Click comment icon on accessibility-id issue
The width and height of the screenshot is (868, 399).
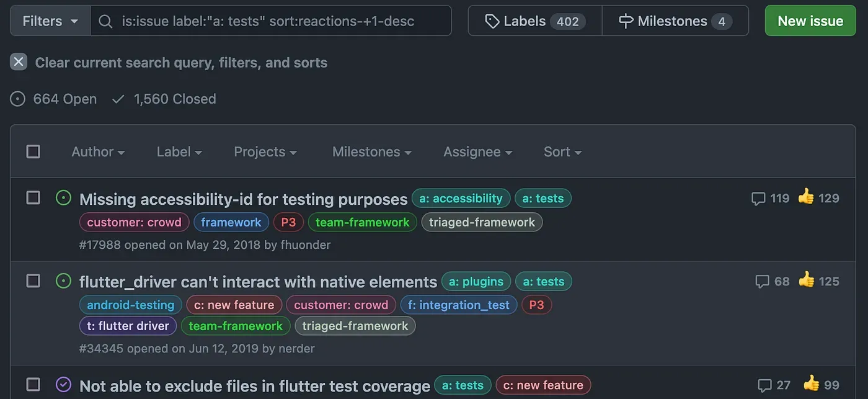[x=758, y=199]
